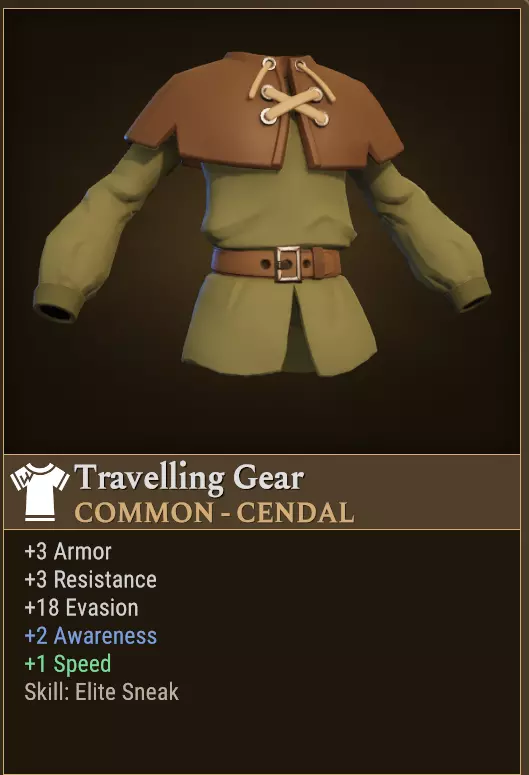Click the tunic 3D preview thumbnail
The width and height of the screenshot is (529, 775).
[x=262, y=230]
